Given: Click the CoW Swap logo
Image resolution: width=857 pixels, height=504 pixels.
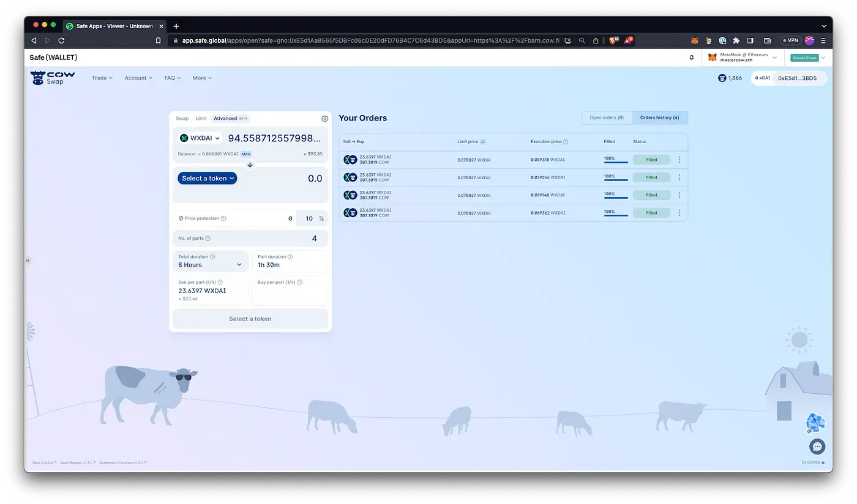Looking at the screenshot, I should coord(53,78).
